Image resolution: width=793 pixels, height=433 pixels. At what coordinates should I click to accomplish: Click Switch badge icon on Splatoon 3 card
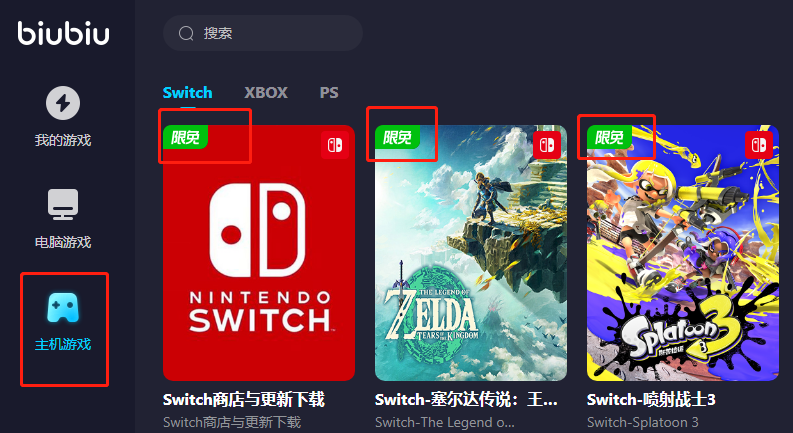tap(759, 145)
